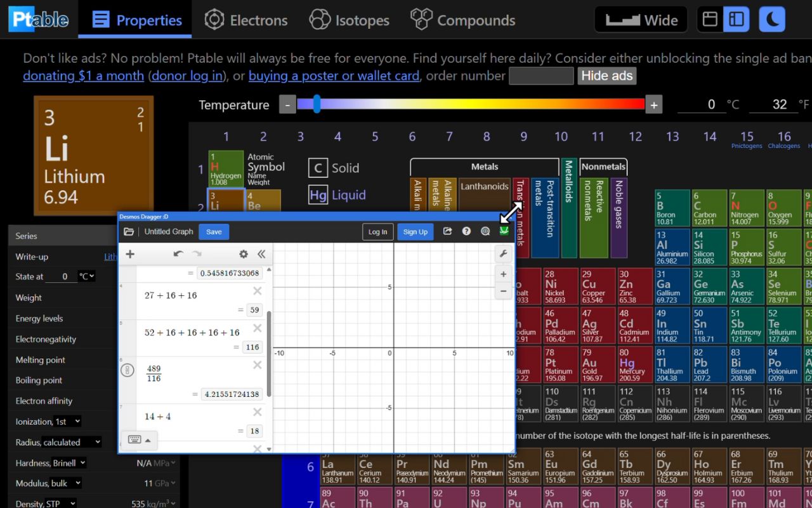812x508 pixels.
Task: Toggle fraction display icon on expression 6
Action: (x=128, y=370)
